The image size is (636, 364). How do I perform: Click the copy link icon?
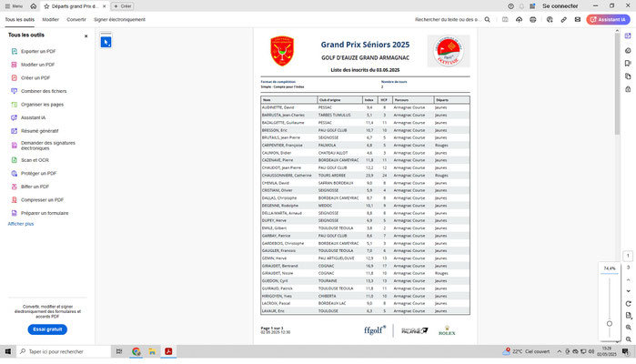pyautogui.click(x=563, y=19)
